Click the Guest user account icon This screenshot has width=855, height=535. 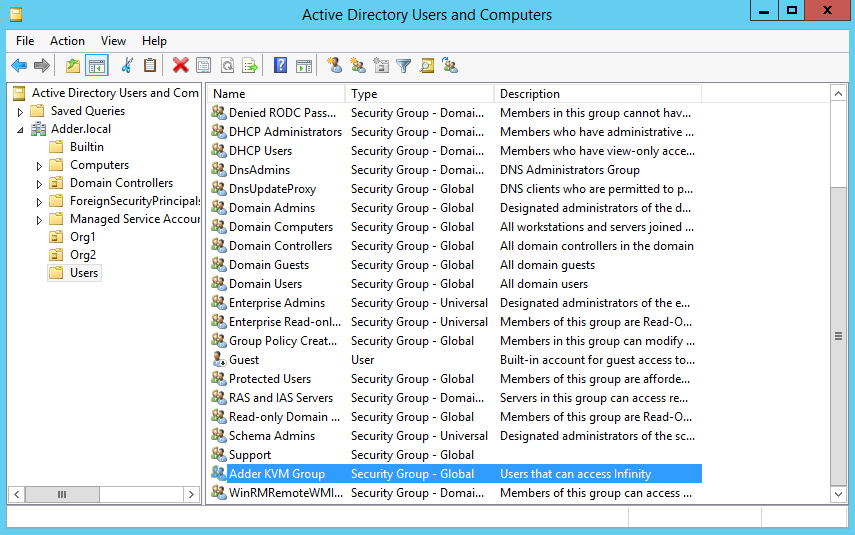point(219,359)
